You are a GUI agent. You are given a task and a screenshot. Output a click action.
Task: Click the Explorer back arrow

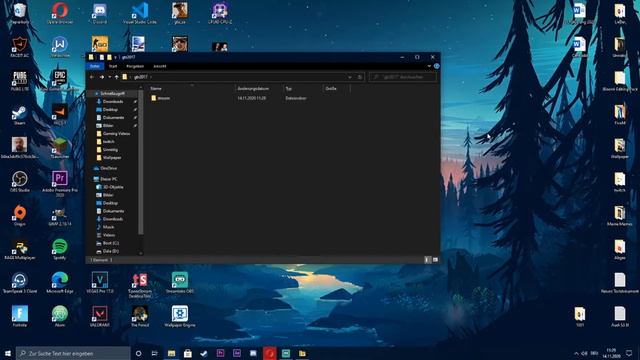(92, 77)
